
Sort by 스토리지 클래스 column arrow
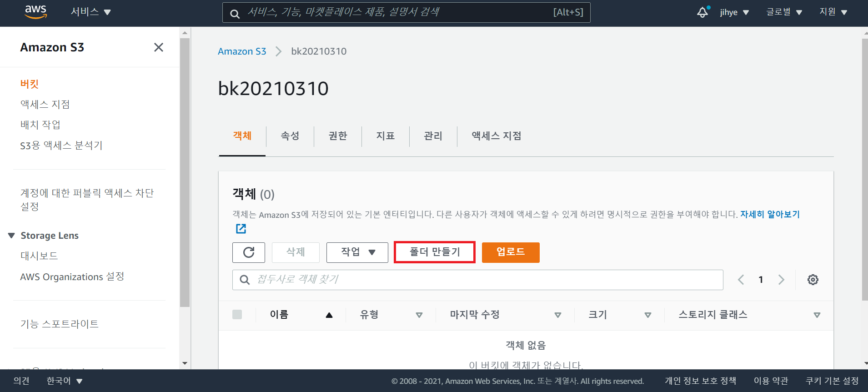(x=817, y=315)
